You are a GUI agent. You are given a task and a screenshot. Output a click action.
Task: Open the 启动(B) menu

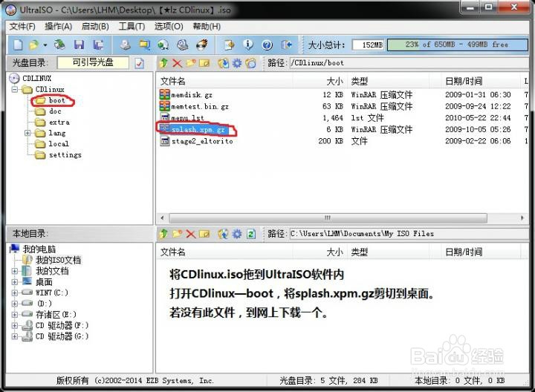pos(95,27)
